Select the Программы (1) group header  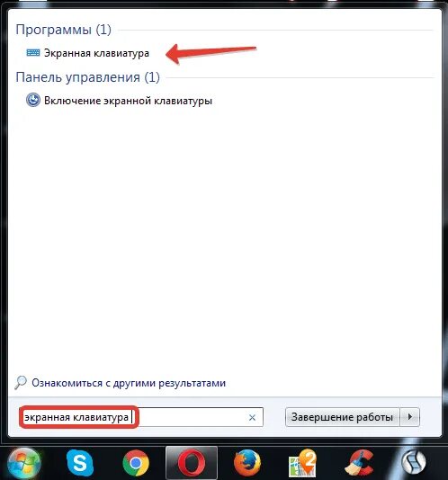point(64,30)
